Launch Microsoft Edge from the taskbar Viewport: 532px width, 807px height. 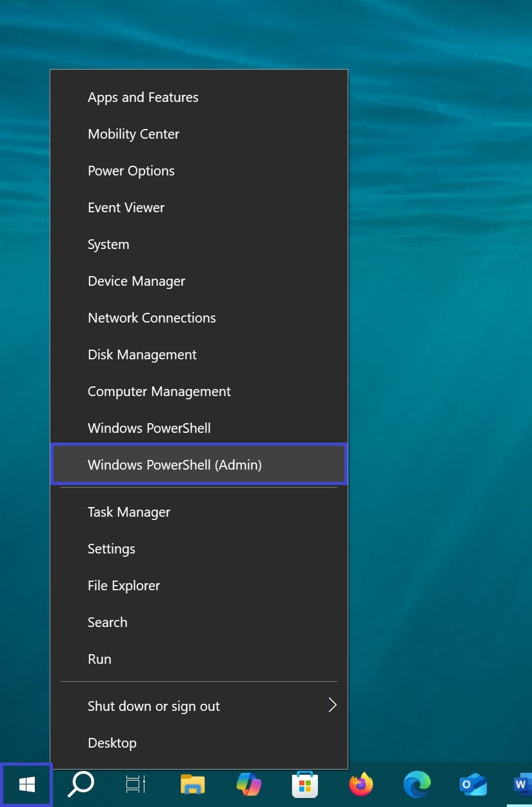[417, 784]
